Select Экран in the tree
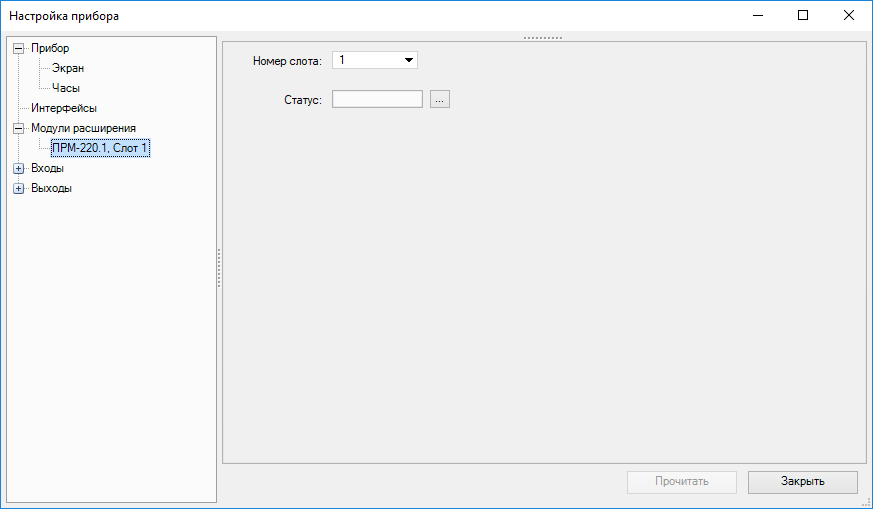This screenshot has width=873, height=509. (68, 68)
